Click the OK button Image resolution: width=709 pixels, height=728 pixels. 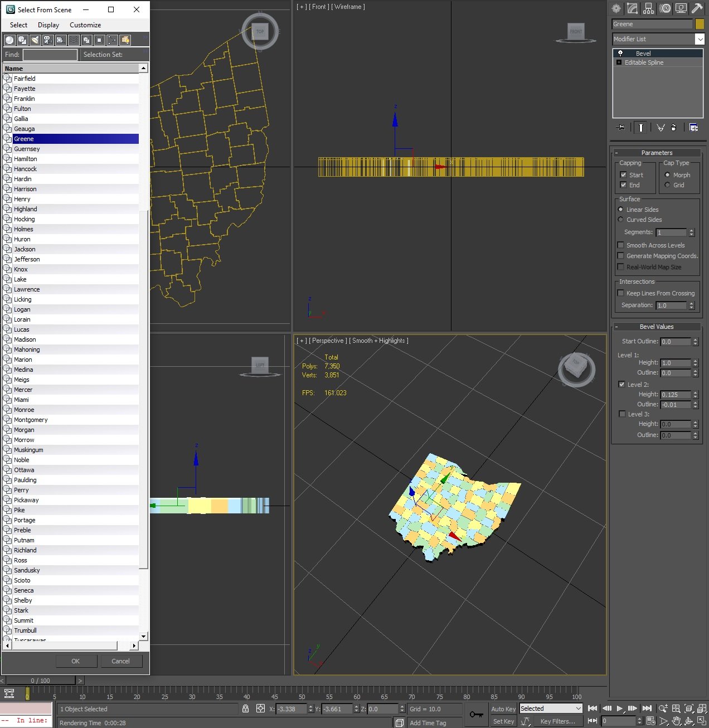pyautogui.click(x=76, y=661)
